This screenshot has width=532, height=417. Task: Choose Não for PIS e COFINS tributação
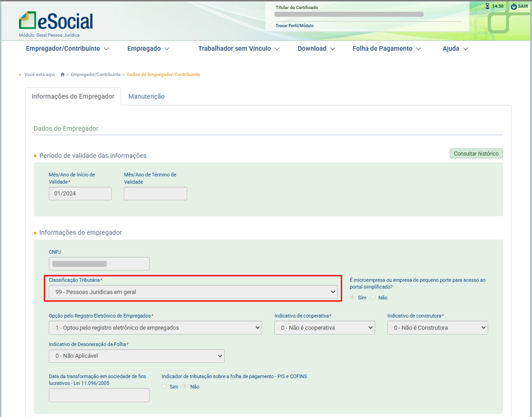[x=185, y=387]
